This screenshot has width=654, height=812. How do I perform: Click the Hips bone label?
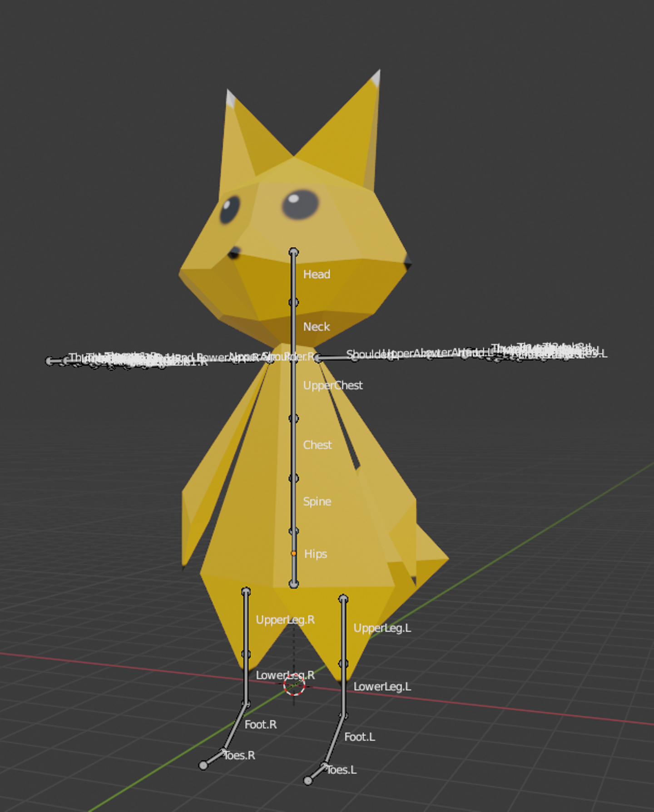[316, 554]
